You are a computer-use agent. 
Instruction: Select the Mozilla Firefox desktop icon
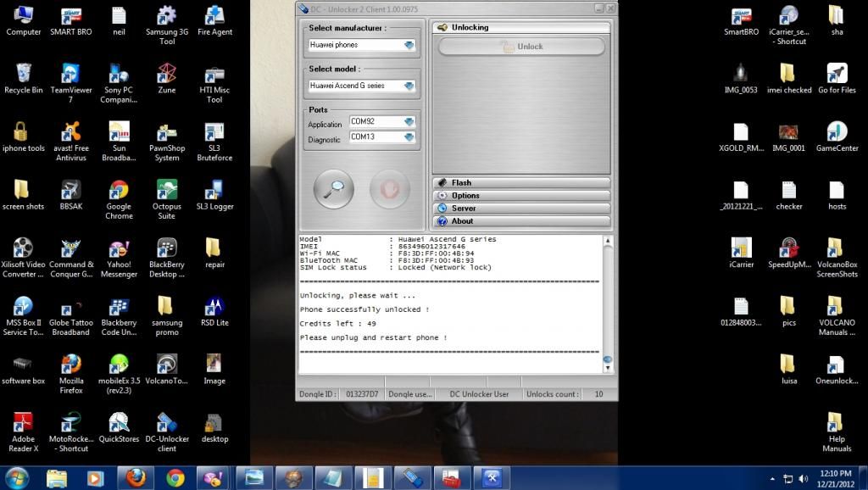(71, 374)
